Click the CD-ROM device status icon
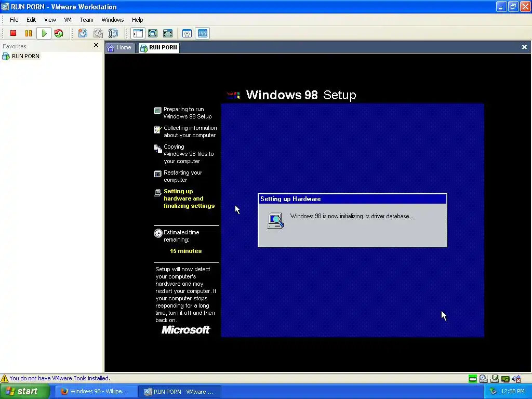Viewport: 532px width, 399px height. pyautogui.click(x=484, y=379)
